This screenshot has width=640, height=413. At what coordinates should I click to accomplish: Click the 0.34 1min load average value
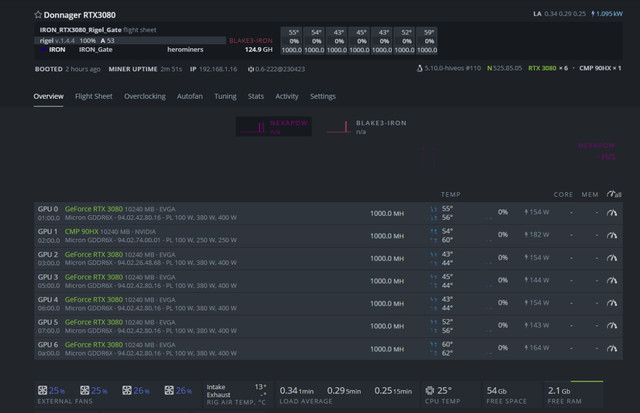pyautogui.click(x=296, y=391)
